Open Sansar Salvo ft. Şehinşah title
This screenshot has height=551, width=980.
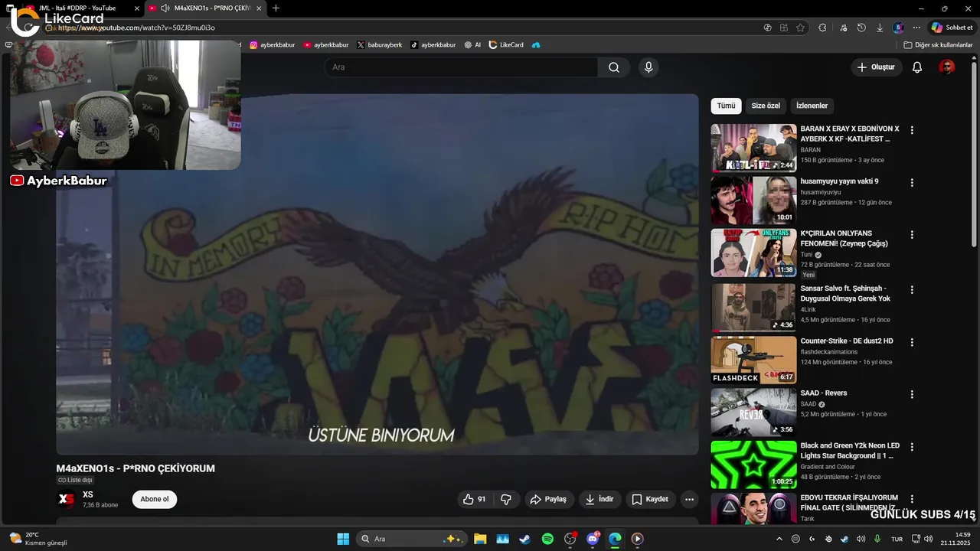(x=845, y=294)
